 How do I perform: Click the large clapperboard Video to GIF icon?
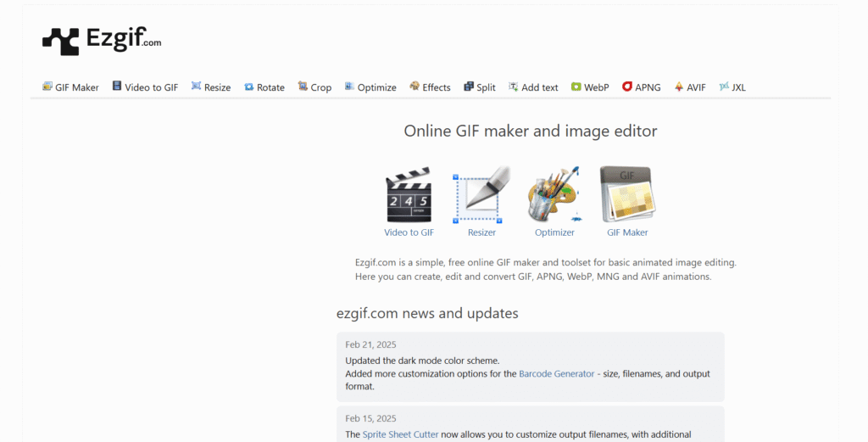coord(409,195)
